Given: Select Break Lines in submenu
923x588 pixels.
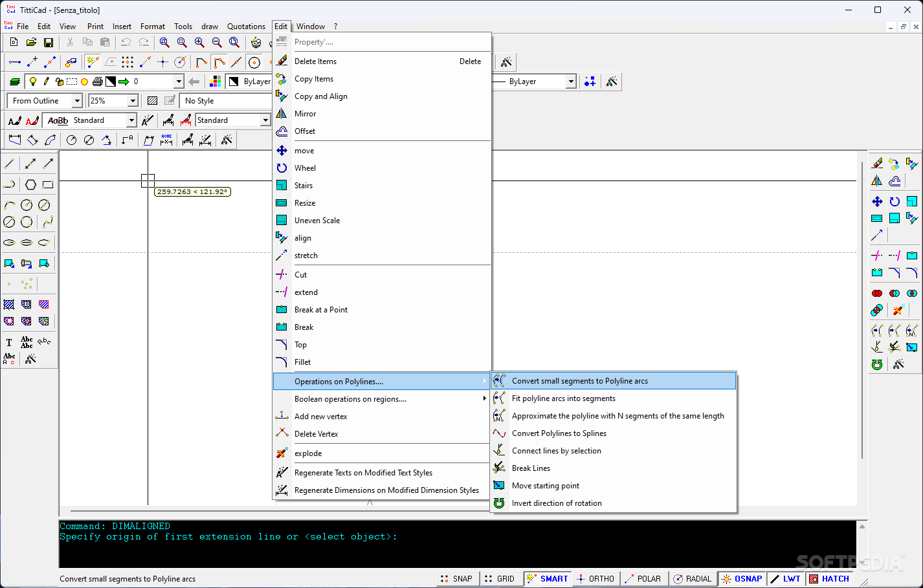Looking at the screenshot, I should [614, 468].
